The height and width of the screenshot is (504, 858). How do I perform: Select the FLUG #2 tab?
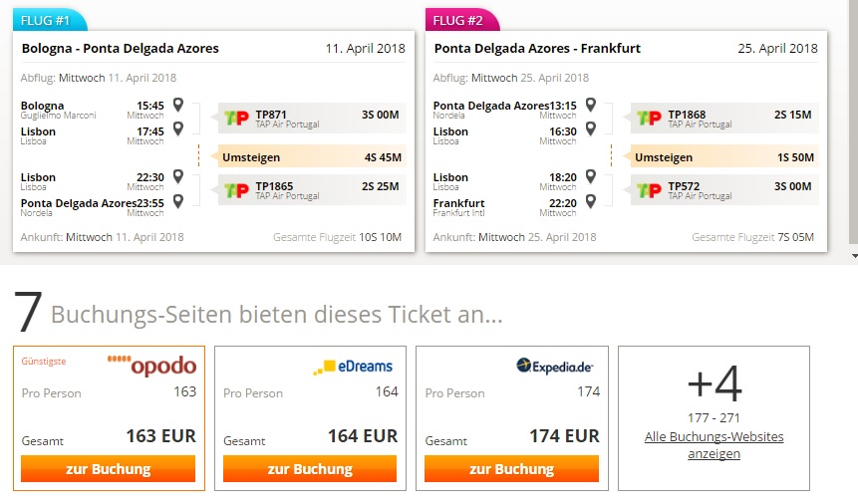[x=462, y=20]
